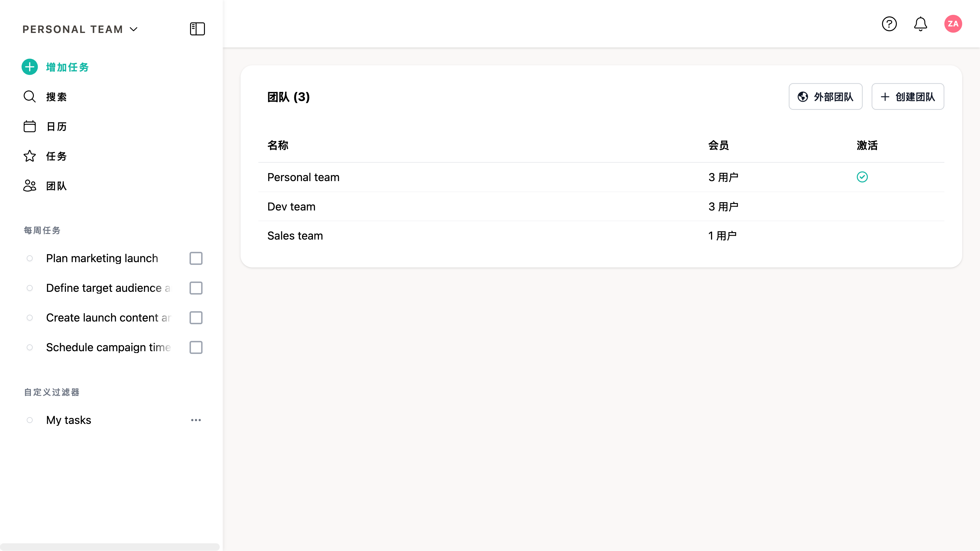Click the green plus add task icon
This screenshot has width=980, height=551.
(30, 67)
